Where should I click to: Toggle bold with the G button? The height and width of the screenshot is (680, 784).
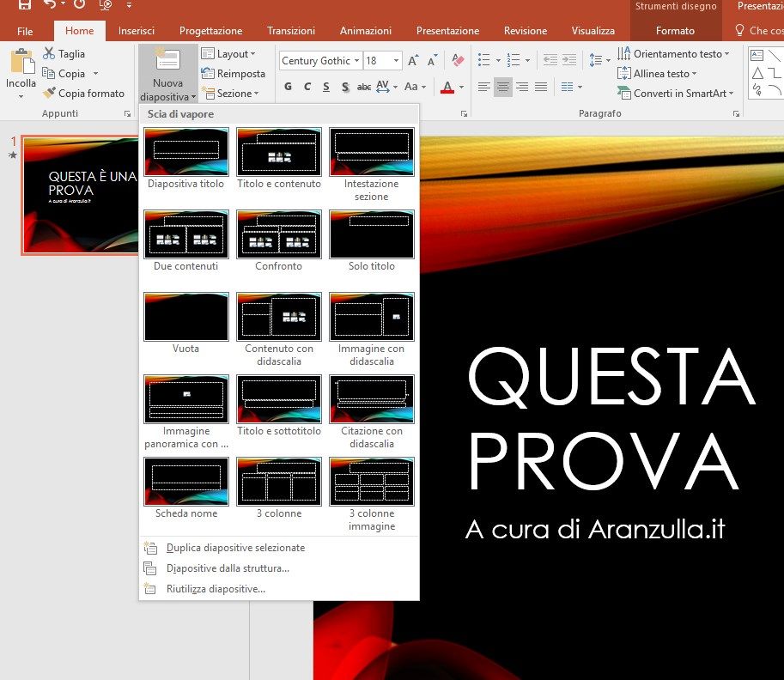289,87
